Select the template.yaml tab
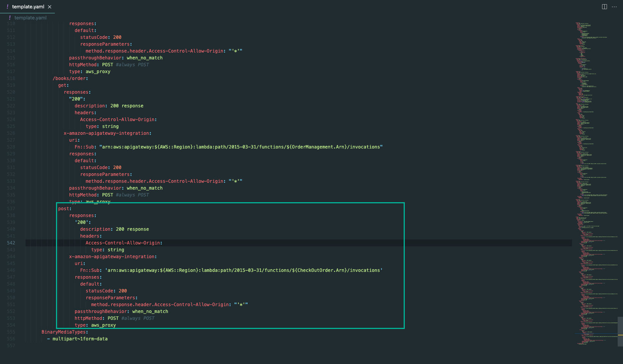Screen dimensions: 623x364 pyautogui.click(x=28, y=7)
